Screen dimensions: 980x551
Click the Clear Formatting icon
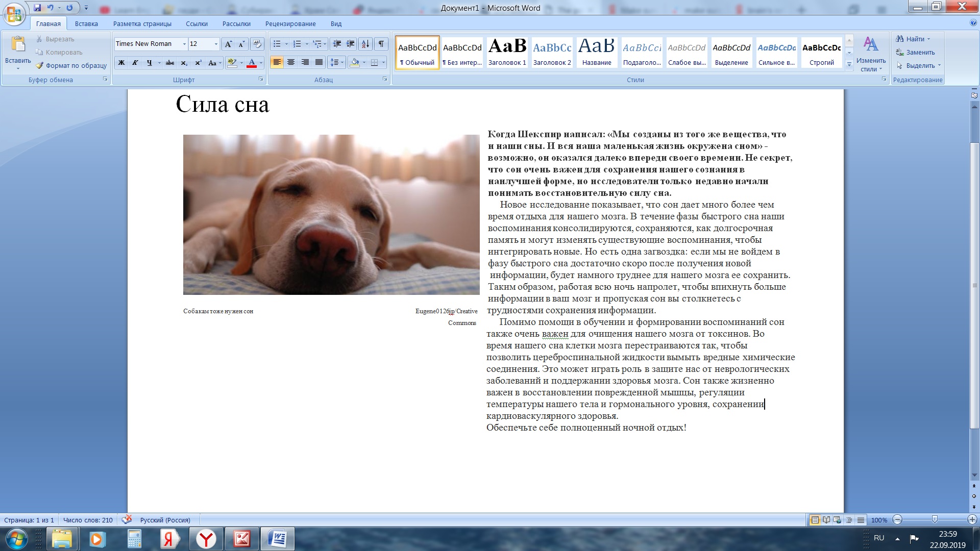click(257, 44)
